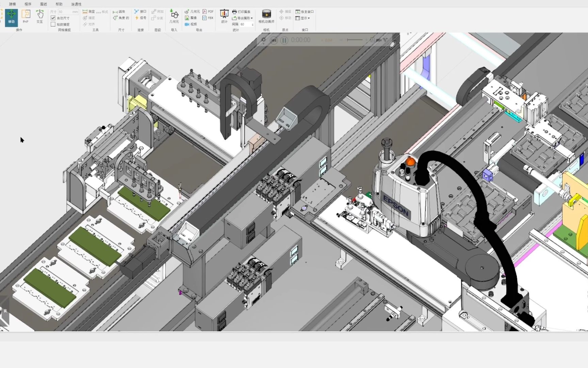Open the 统计 statistics dashboard

point(224,16)
